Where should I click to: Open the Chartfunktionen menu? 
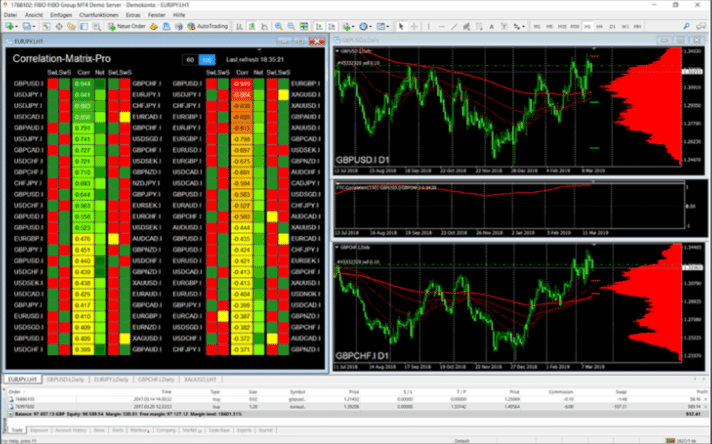point(99,16)
